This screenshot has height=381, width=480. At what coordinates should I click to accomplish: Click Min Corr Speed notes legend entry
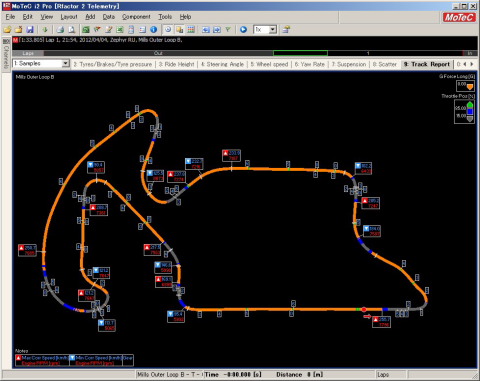(x=96, y=360)
